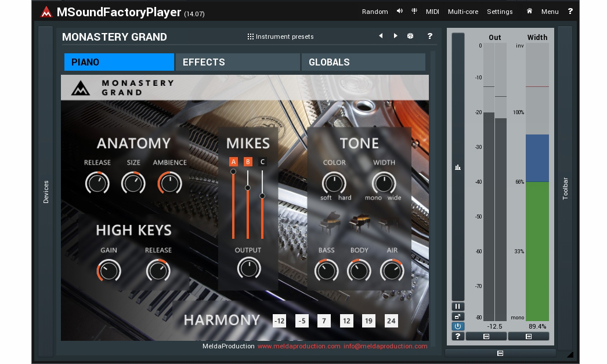Toggle harmony interval 12
This screenshot has width=607, height=364.
[346, 321]
